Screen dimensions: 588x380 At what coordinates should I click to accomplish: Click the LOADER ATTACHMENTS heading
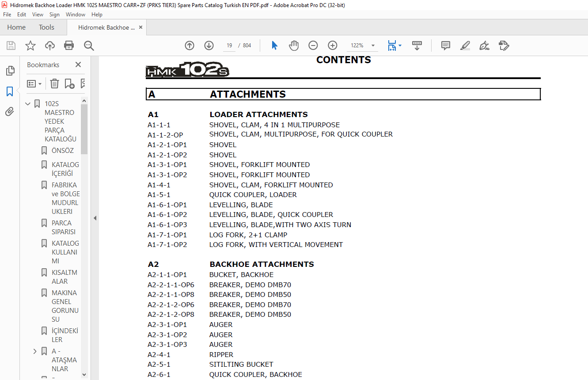pyautogui.click(x=258, y=114)
